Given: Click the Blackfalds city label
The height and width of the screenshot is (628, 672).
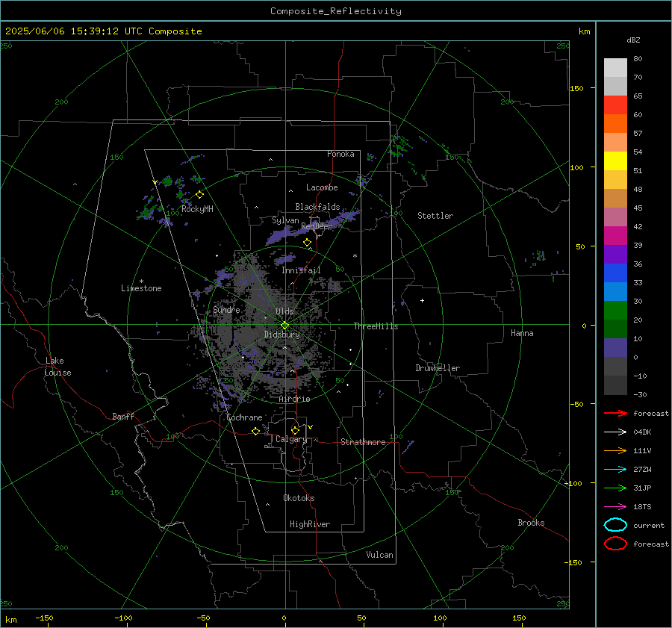Looking at the screenshot, I should 317,207.
